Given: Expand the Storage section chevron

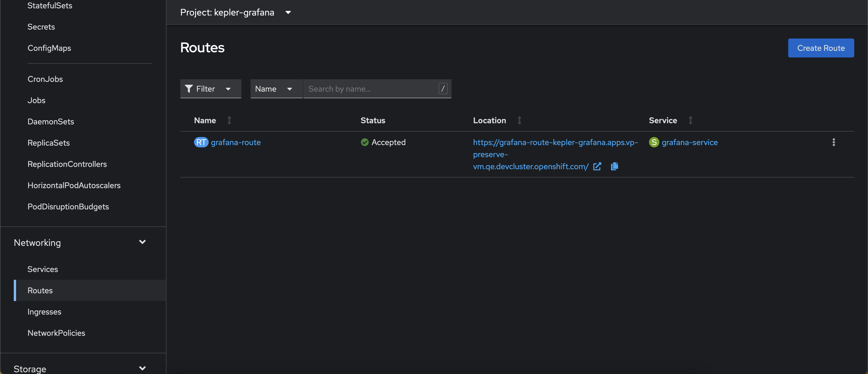Looking at the screenshot, I should click(142, 368).
